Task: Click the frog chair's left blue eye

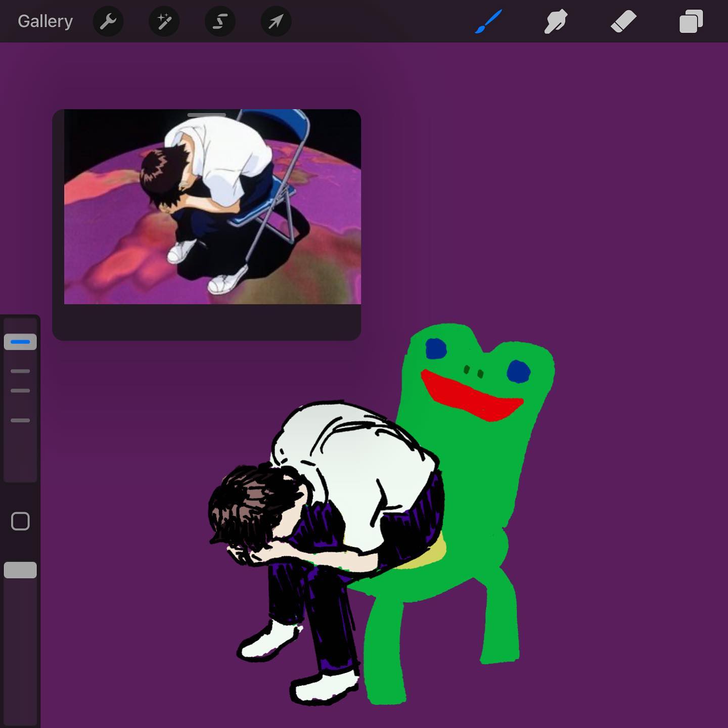Action: pyautogui.click(x=436, y=349)
